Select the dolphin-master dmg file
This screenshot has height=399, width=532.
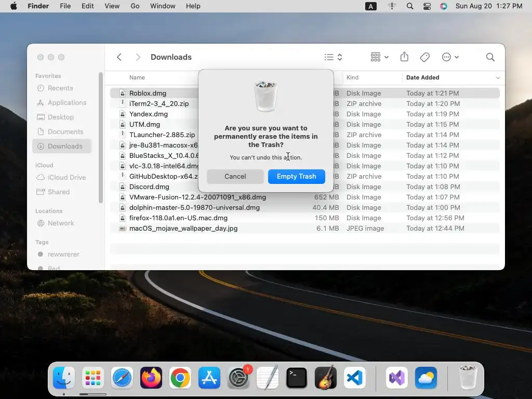click(x=304, y=208)
